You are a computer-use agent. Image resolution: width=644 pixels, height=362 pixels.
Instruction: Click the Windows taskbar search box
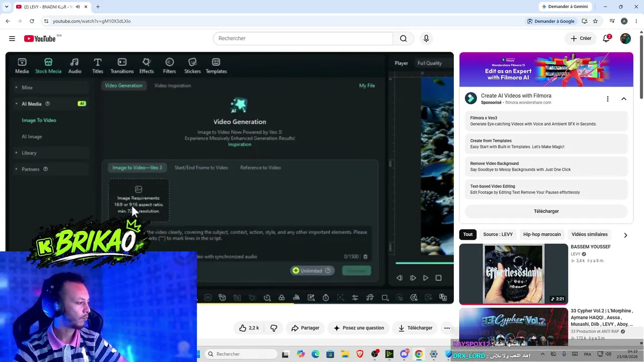point(242,354)
